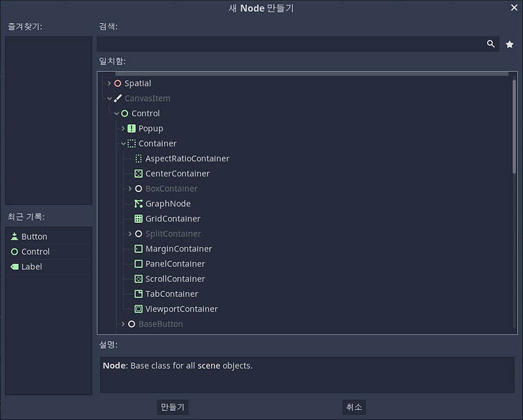Expand the BaseButton branch
523x420 pixels.
tap(123, 323)
